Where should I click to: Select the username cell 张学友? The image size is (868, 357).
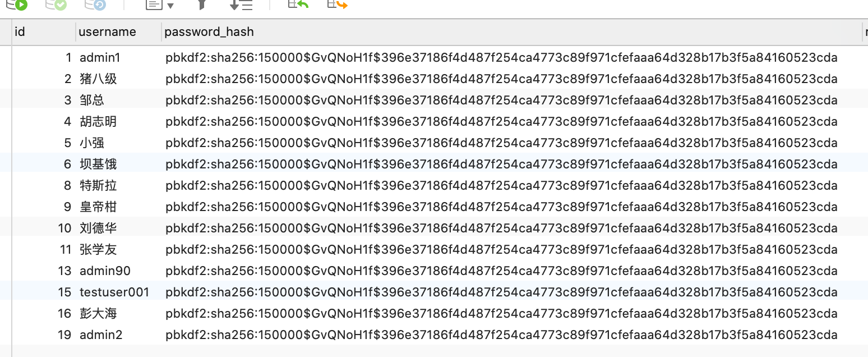[x=118, y=249]
